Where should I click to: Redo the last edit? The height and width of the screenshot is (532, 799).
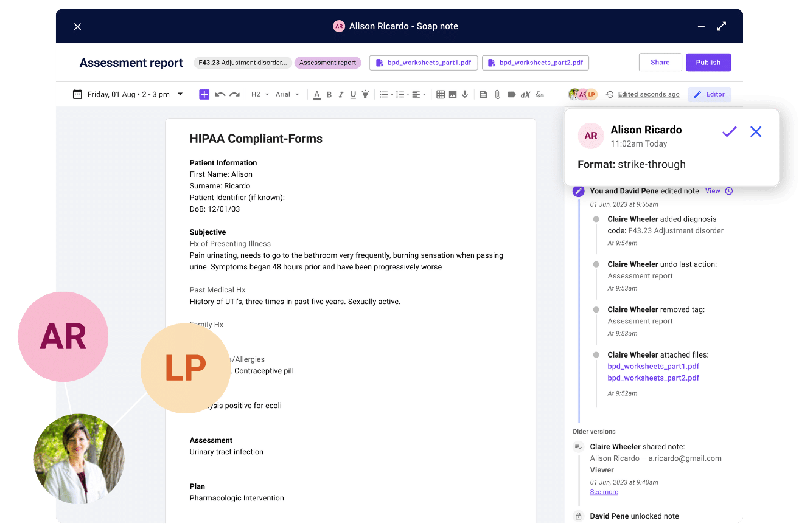234,94
